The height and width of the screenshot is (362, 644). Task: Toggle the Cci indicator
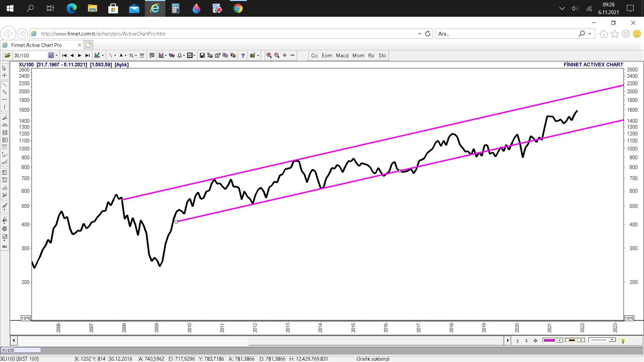(x=314, y=56)
